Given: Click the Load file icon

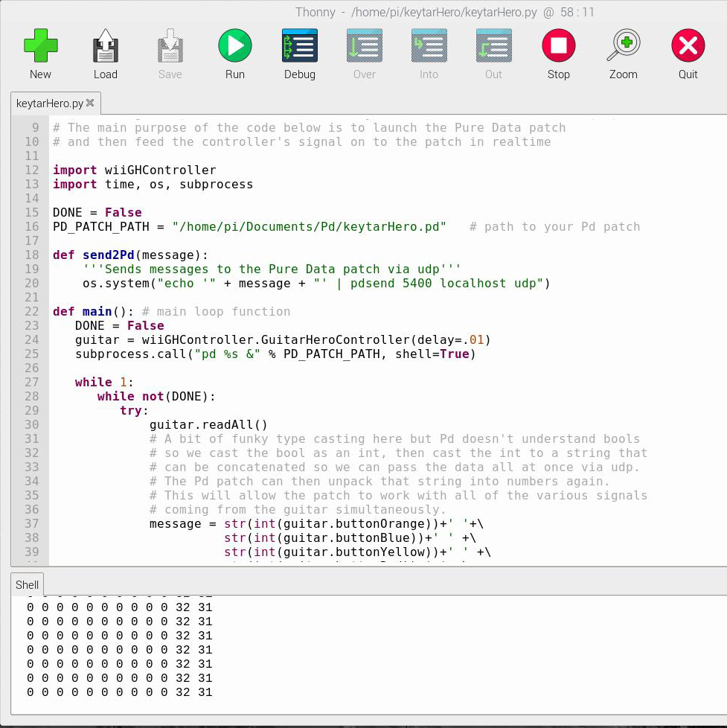Looking at the screenshot, I should pyautogui.click(x=106, y=45).
